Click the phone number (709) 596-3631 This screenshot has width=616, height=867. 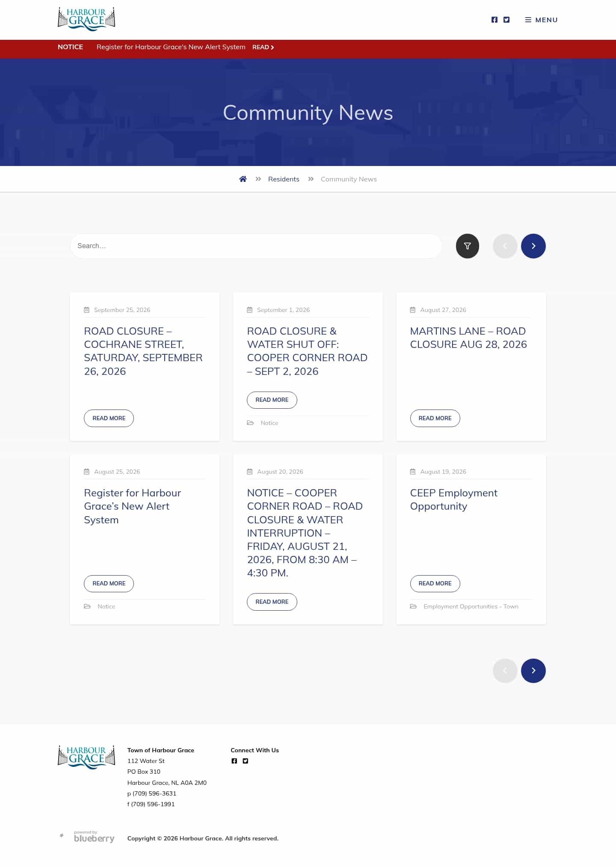pyautogui.click(x=154, y=793)
